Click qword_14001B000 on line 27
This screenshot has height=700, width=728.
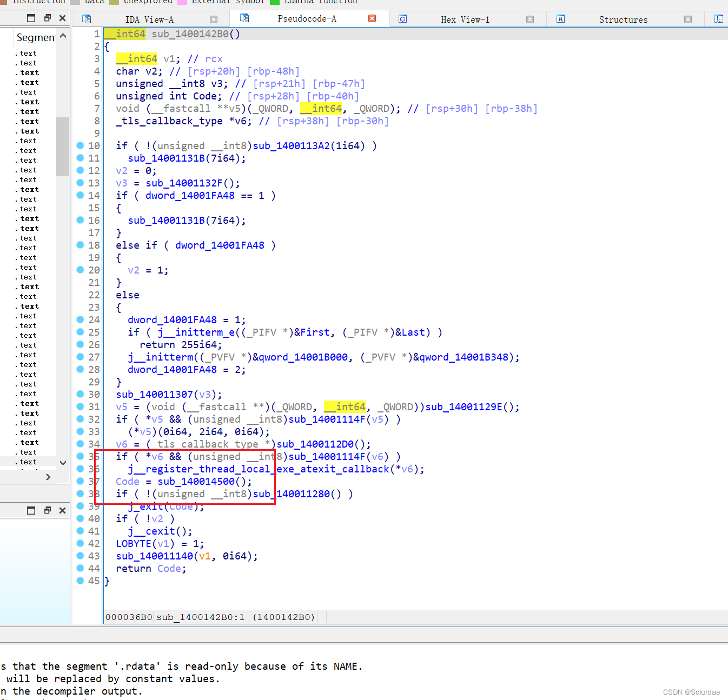point(303,357)
